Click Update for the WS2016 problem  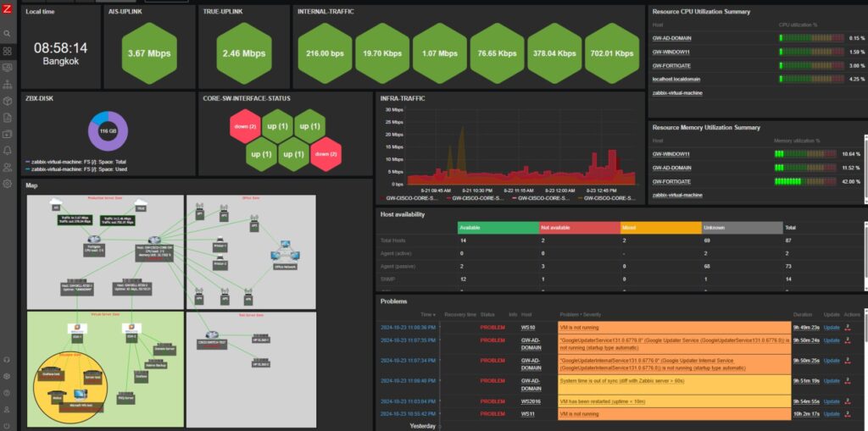pyautogui.click(x=832, y=401)
